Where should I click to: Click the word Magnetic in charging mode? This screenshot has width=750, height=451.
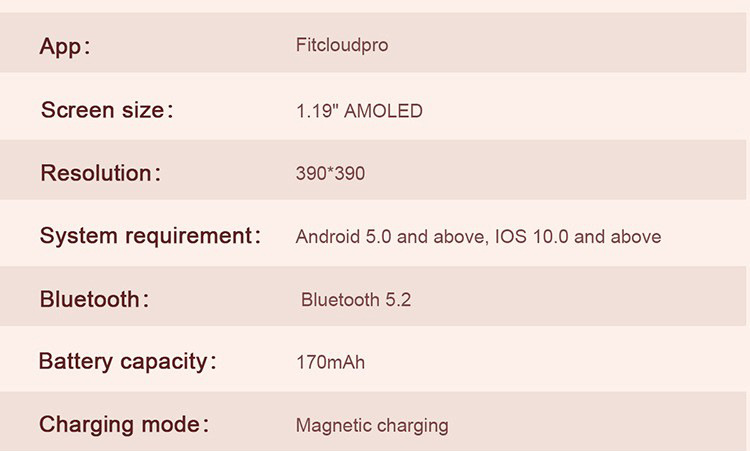tap(331, 425)
